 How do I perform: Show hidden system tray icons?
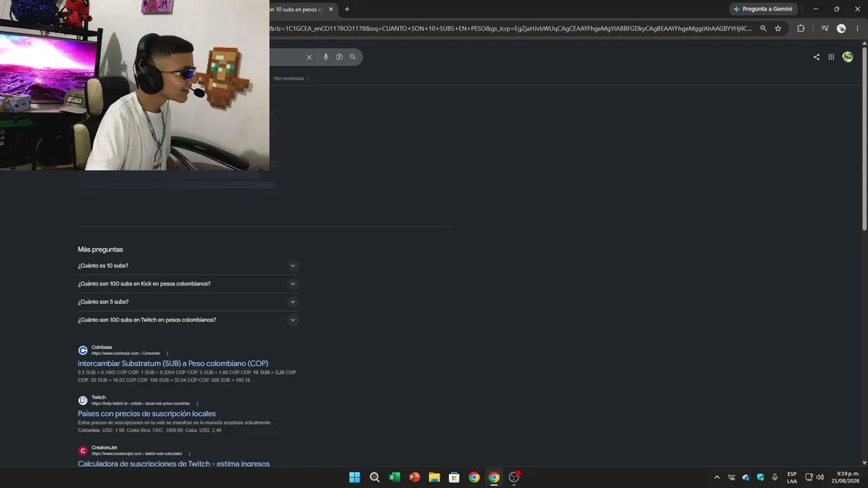click(x=717, y=477)
